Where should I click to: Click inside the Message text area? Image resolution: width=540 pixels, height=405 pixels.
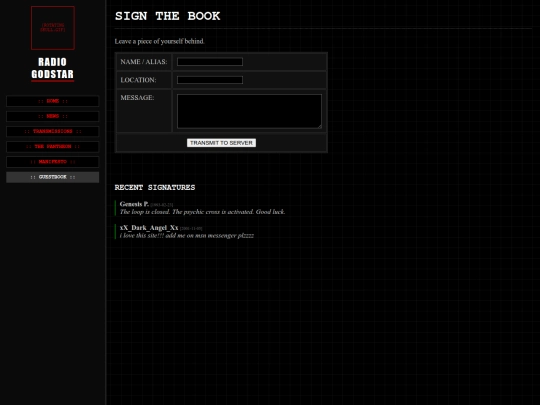pyautogui.click(x=249, y=111)
